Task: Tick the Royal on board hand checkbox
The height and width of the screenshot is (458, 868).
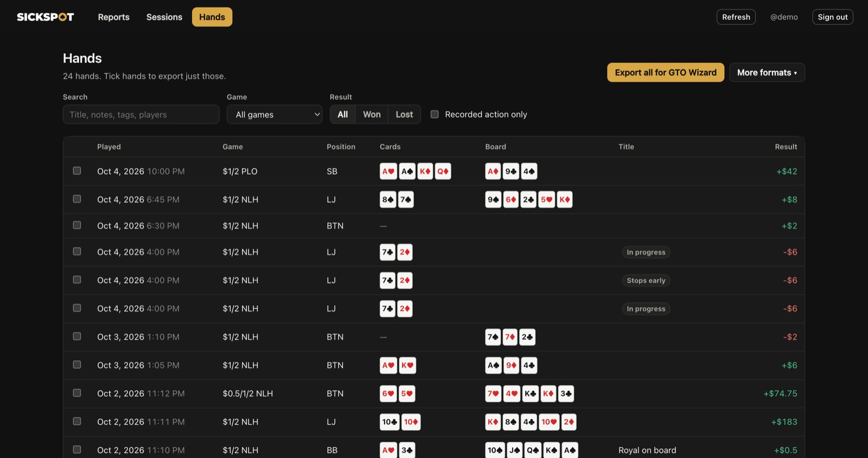Action: click(77, 449)
